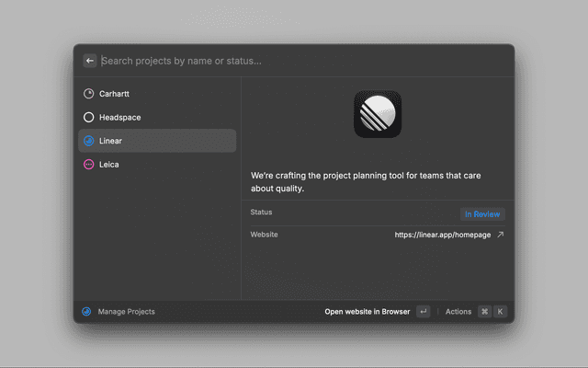Click the Manage Projects label

[x=127, y=312]
